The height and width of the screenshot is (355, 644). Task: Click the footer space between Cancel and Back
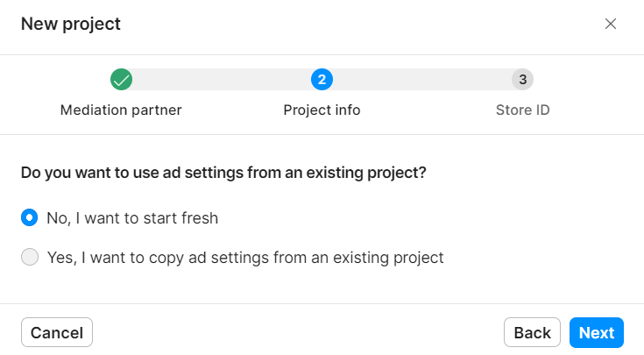pos(298,332)
